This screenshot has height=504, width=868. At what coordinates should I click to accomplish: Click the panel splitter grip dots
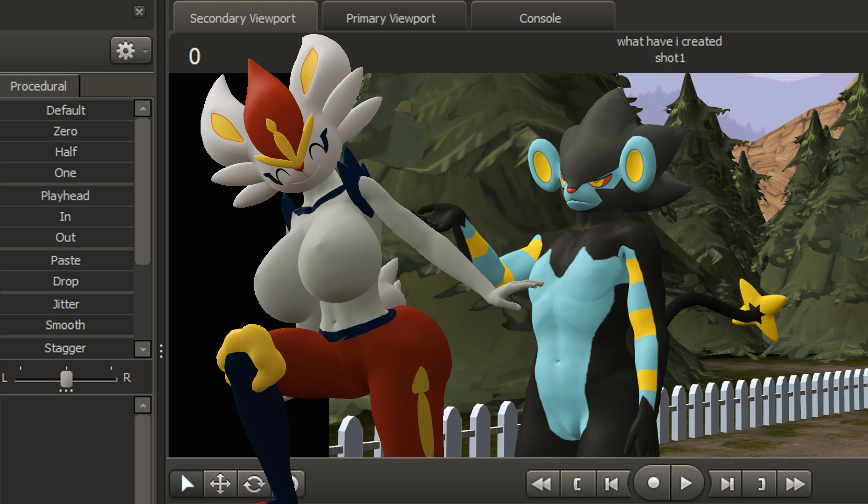coord(161,351)
